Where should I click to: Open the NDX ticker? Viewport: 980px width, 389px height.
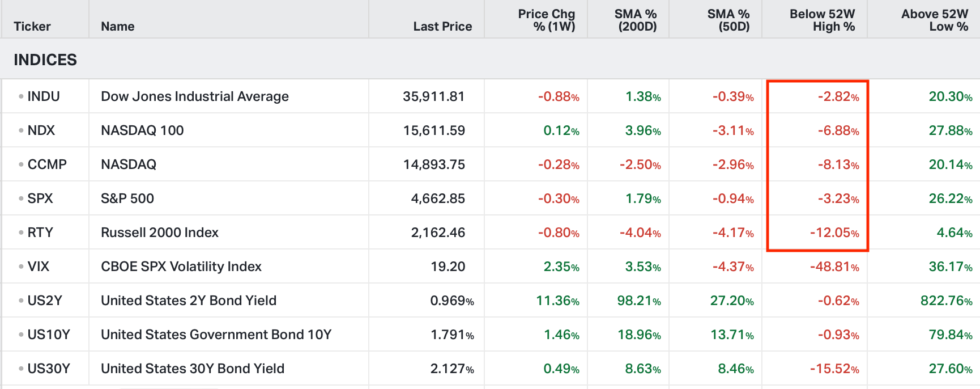[41, 130]
